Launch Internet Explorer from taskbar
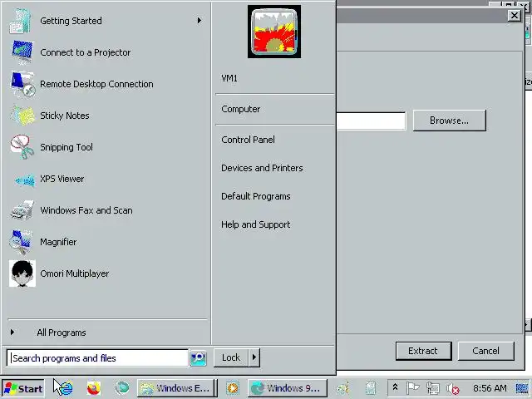532x399 pixels. 66,388
